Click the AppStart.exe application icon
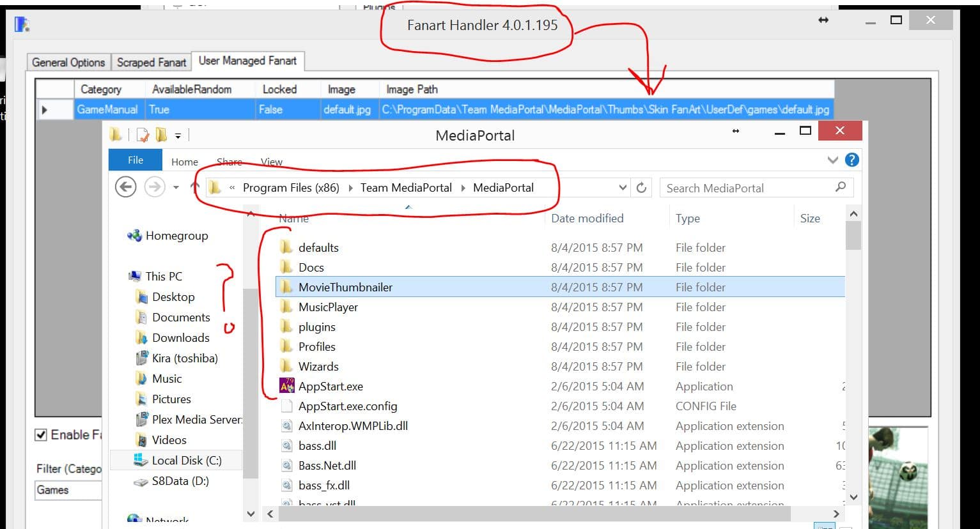 [287, 386]
